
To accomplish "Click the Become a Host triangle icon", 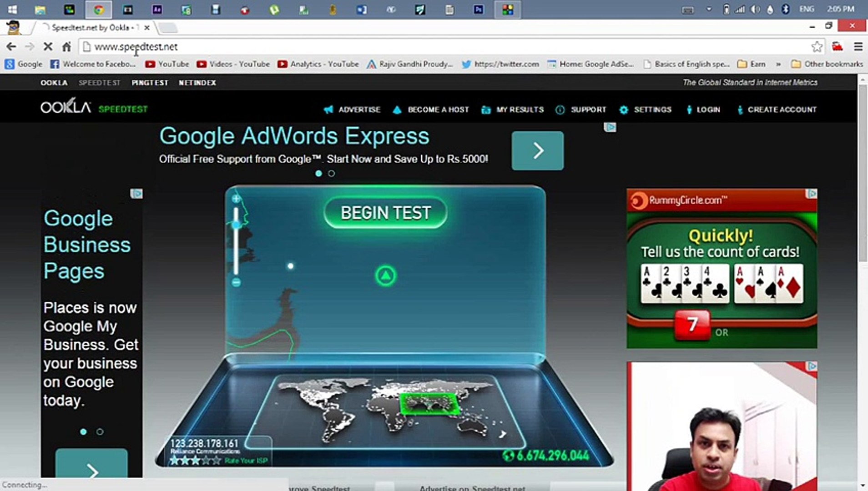I will pyautogui.click(x=397, y=110).
